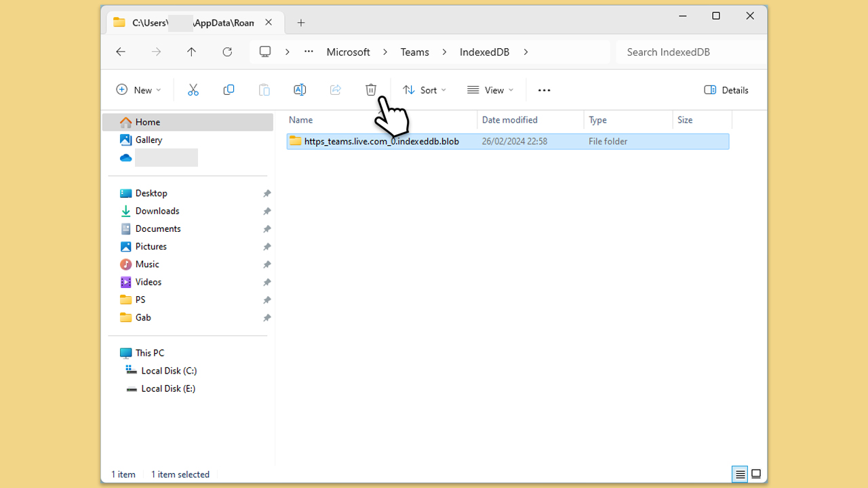Select Home in the navigation pane

188,122
